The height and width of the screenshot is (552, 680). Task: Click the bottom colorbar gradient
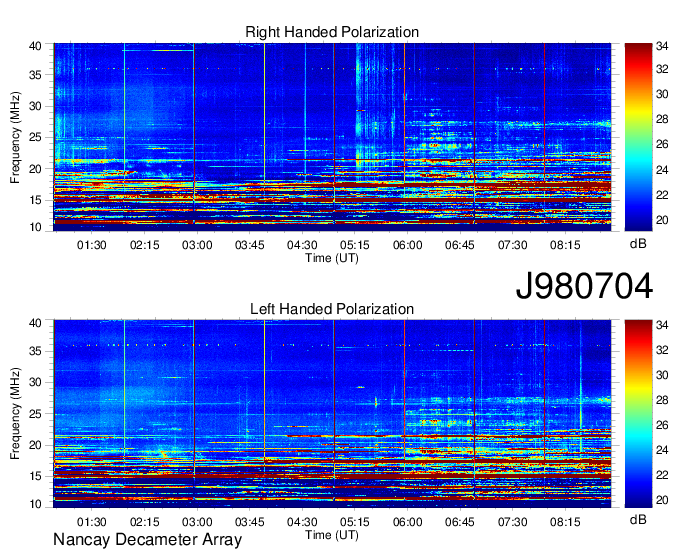point(638,413)
